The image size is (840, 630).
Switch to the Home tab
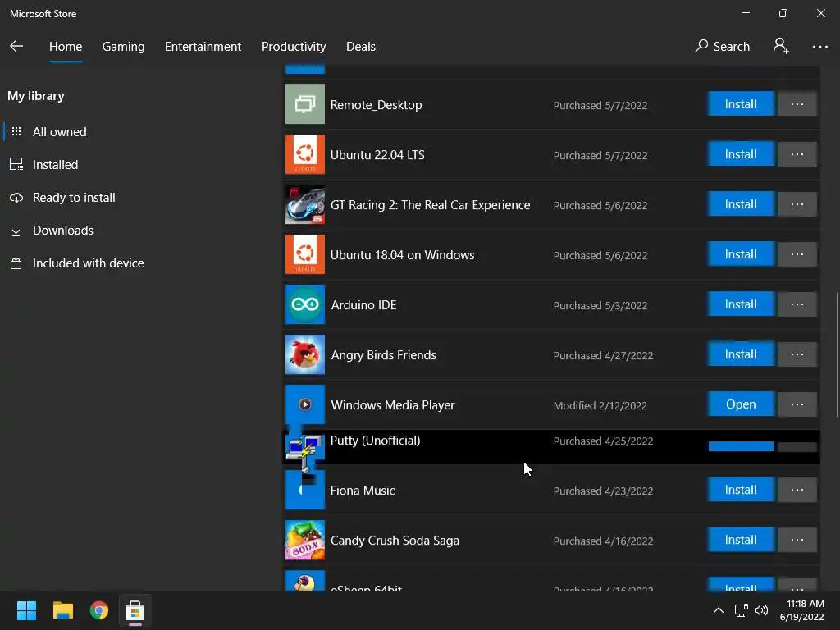coord(66,47)
